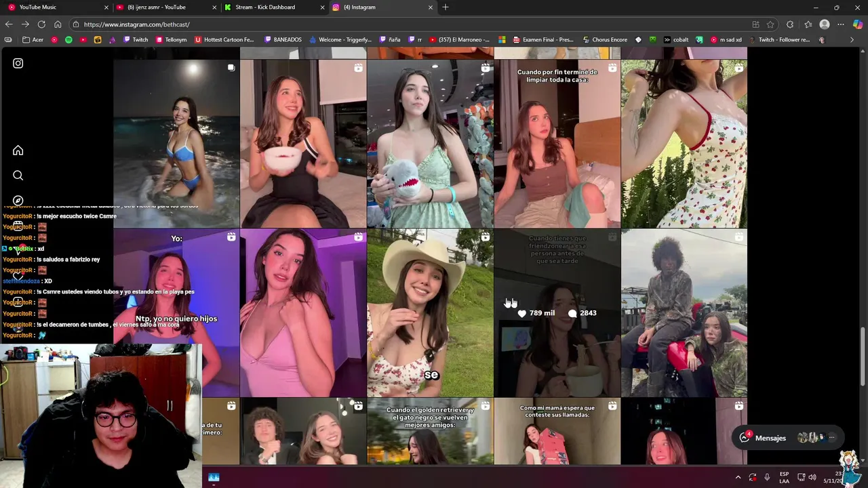Open Welcome - Triggerfy bookmark

[x=340, y=40]
